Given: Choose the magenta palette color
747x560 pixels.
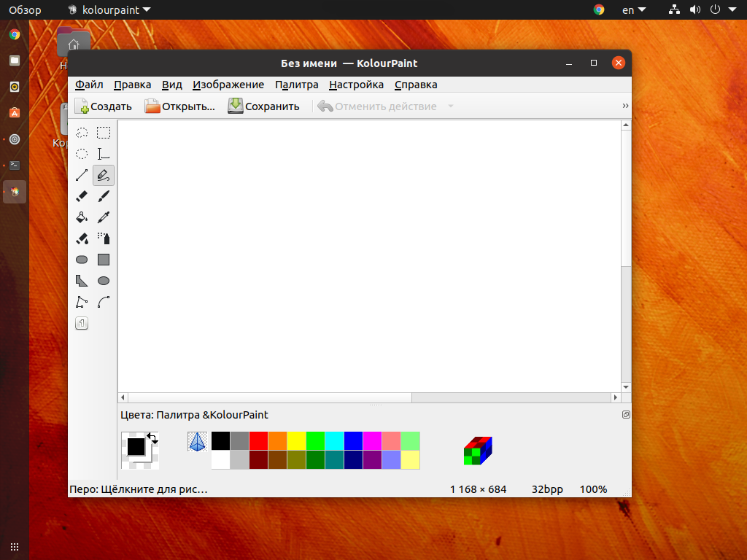Looking at the screenshot, I should [372, 441].
